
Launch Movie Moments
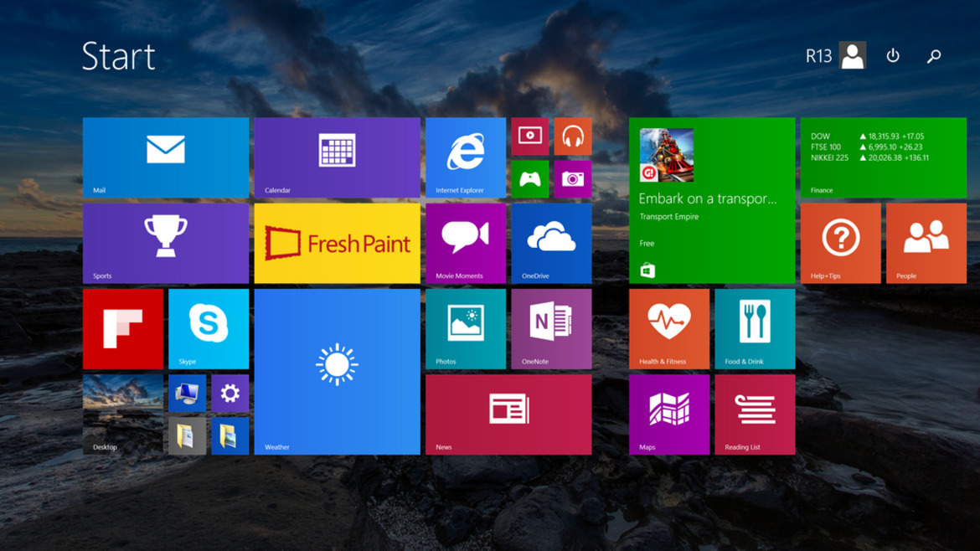coord(466,243)
